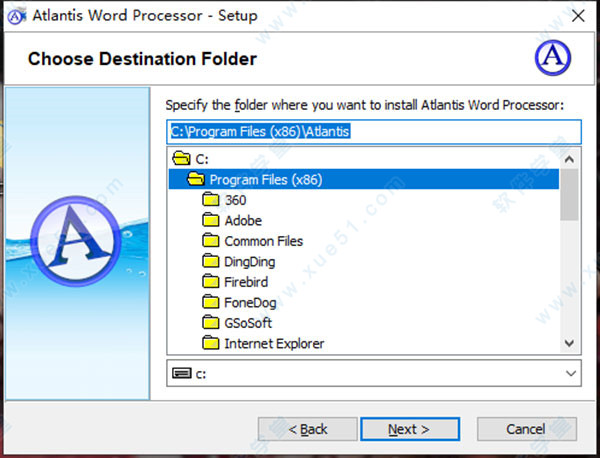Click the folder icon next to Adobe
The width and height of the screenshot is (600, 458).
[210, 220]
